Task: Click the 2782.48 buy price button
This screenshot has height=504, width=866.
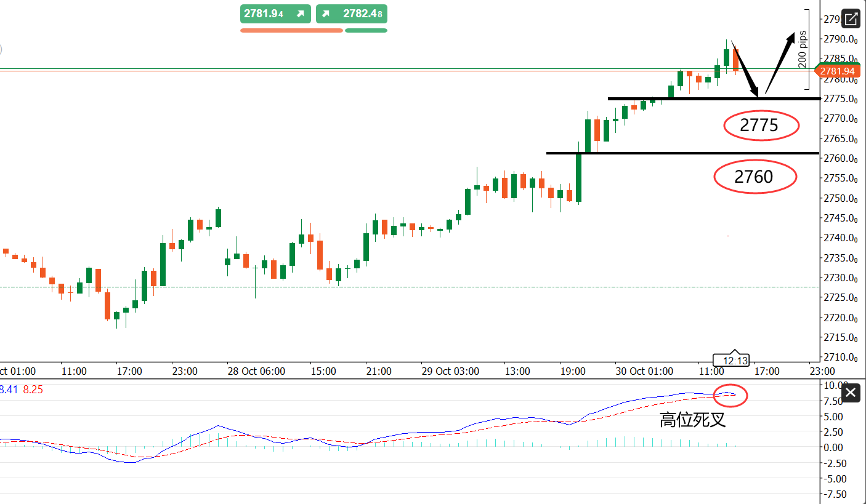Action: (x=352, y=14)
